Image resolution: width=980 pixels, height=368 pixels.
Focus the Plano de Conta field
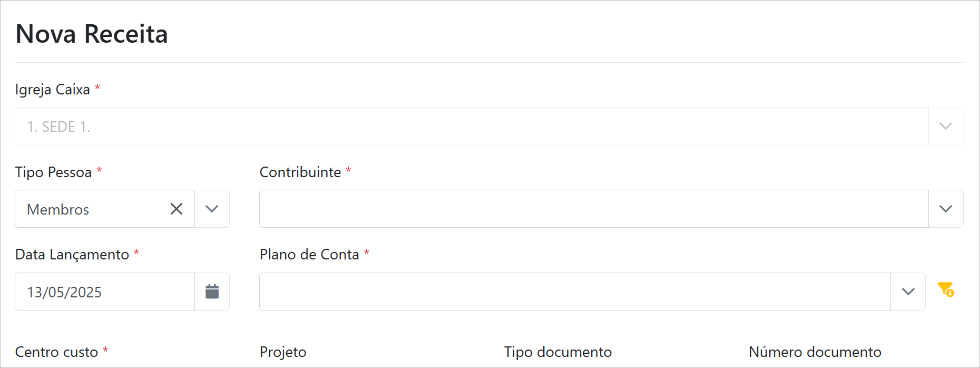[x=574, y=292]
